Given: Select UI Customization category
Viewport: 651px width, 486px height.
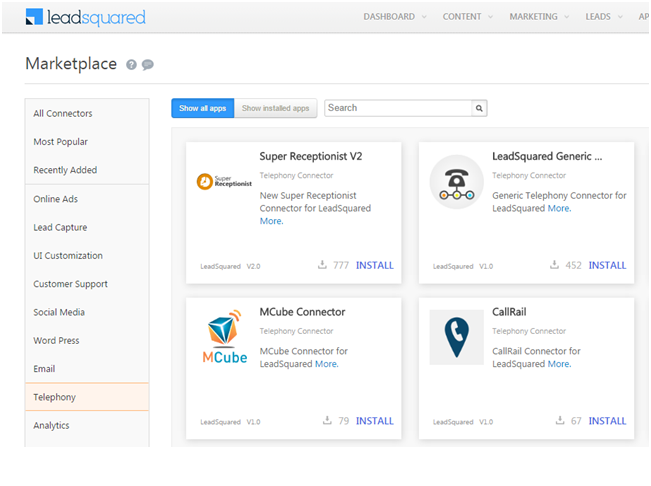Looking at the screenshot, I should 87,255.
